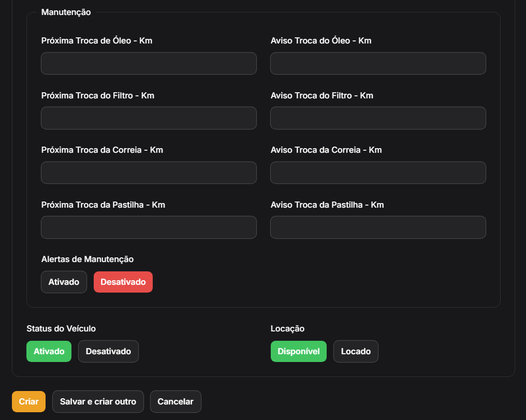Click the Aviso Troca da Pastilha - Km label
This screenshot has width=526, height=420.
(x=327, y=205)
